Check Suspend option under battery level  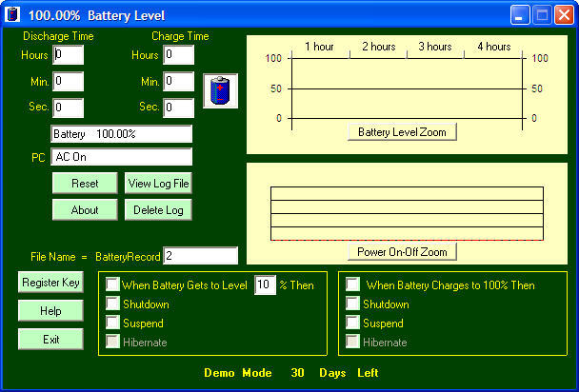click(113, 323)
